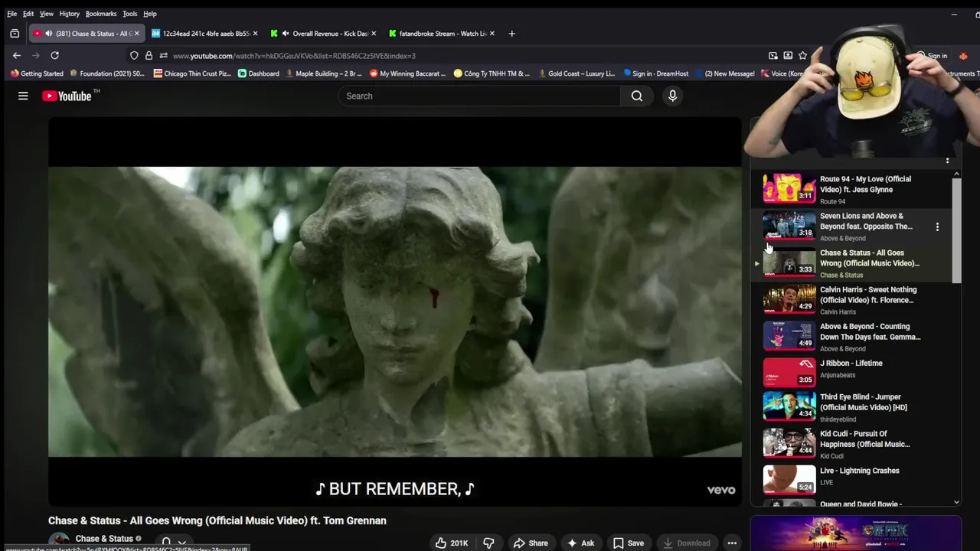Open Chicago Thin Crust Pizza bookmark
Viewport: 980px width, 551px height.
coord(192,73)
